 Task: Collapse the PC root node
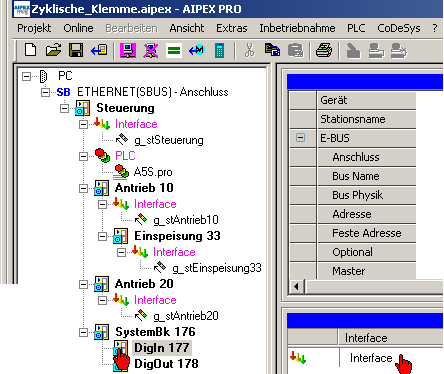click(x=26, y=76)
